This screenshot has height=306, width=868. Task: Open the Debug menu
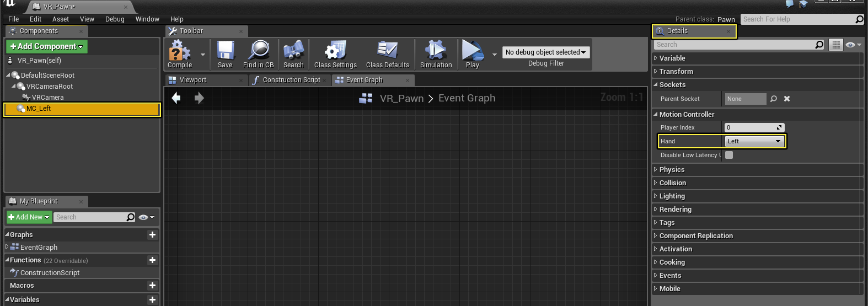click(115, 19)
